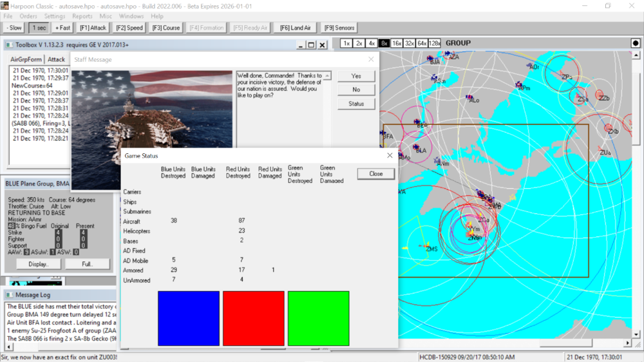Open the Settings menu

(x=55, y=16)
